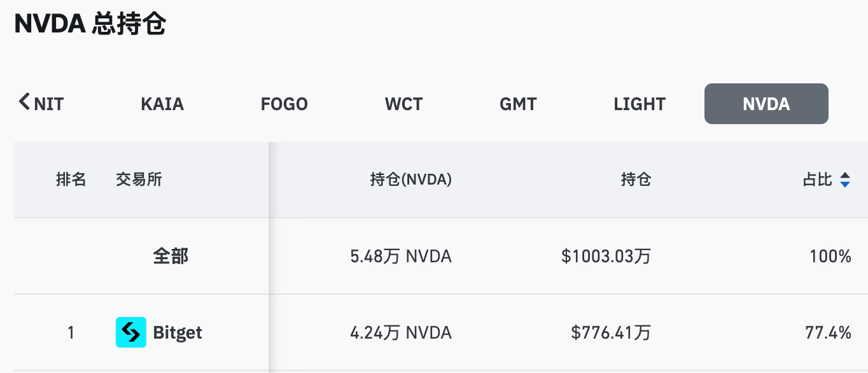
Task: Click the Bitget exchange logo icon
Action: point(130,332)
